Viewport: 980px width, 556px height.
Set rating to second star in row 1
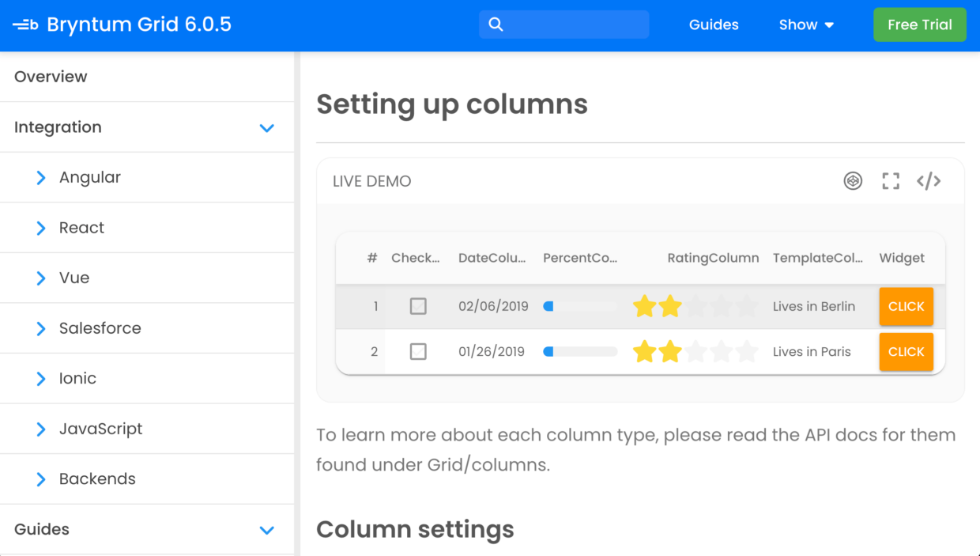[670, 306]
